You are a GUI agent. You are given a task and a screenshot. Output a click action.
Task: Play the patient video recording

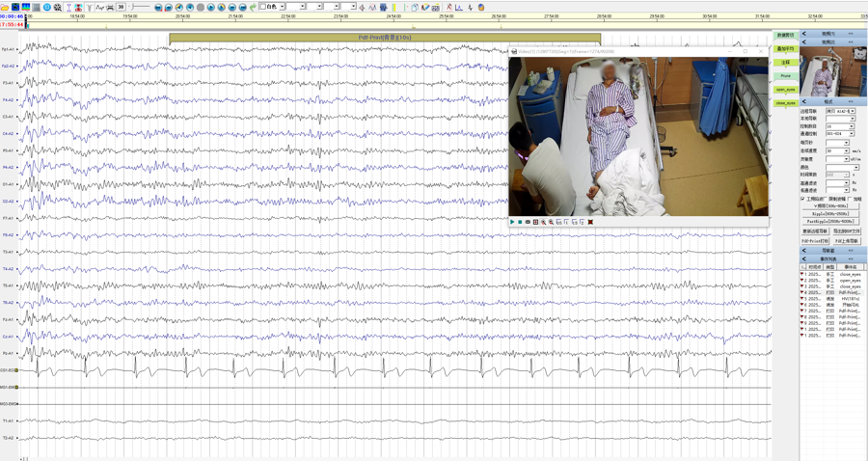[x=512, y=222]
